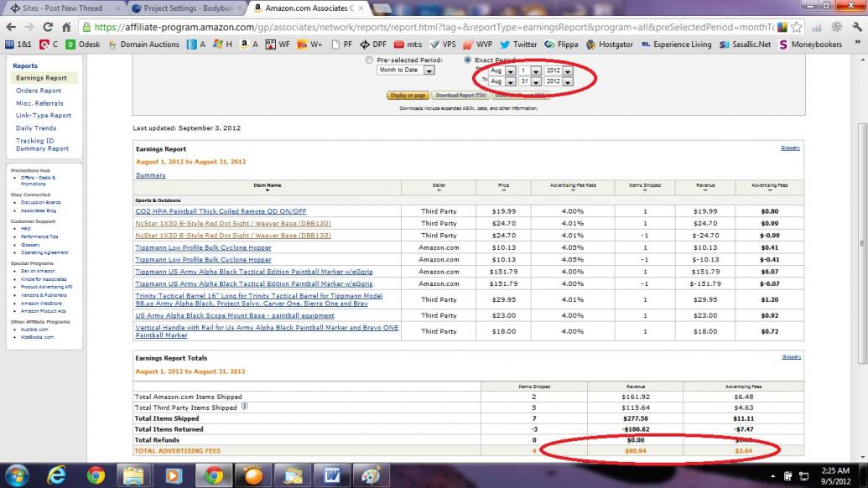Open the Experience Living bookmark
This screenshot has height=488, width=868.
pyautogui.click(x=677, y=44)
